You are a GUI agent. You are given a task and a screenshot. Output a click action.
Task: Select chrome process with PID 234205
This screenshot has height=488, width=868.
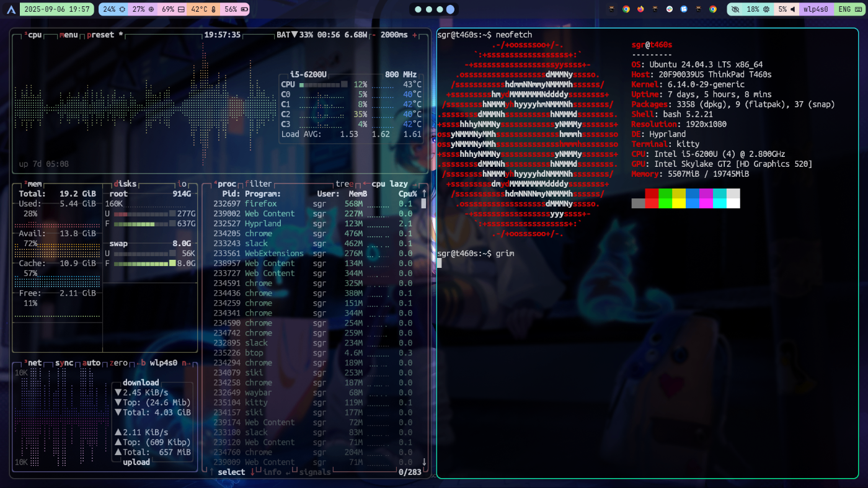click(x=312, y=233)
